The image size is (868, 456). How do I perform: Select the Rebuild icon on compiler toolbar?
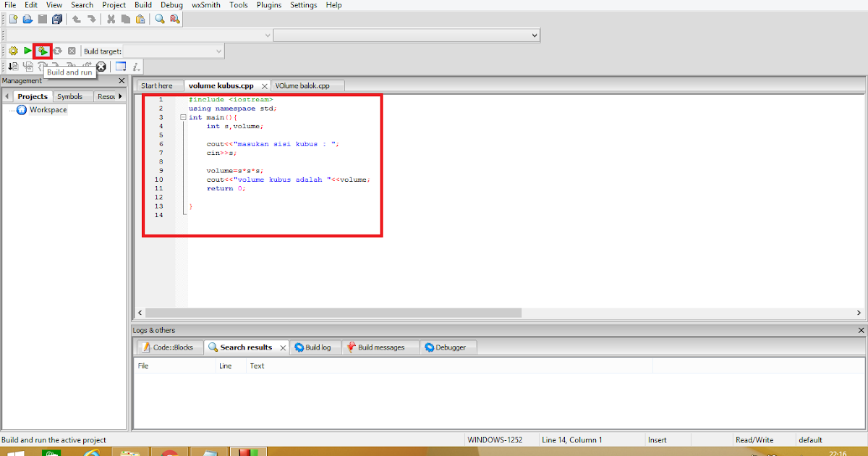click(x=57, y=51)
